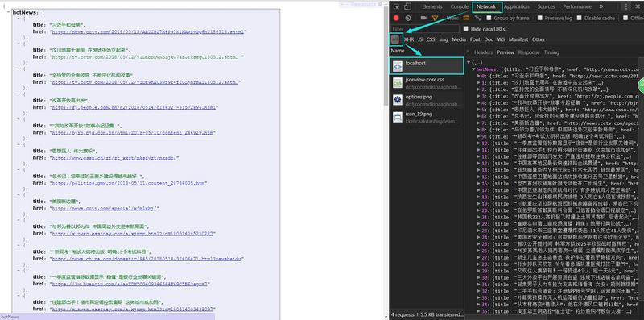Collapse the JSON object linking to www.cssn.cn
644x320 pixels.
[x=19, y=145]
